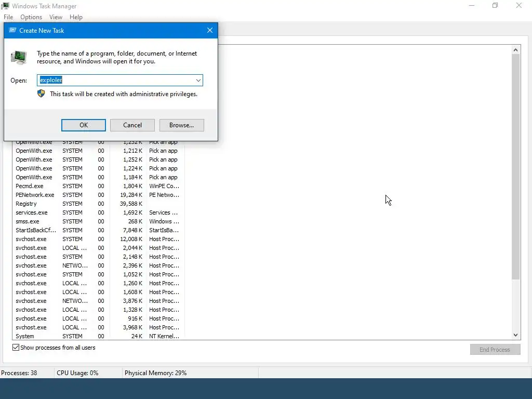Close the Windows Task Manager window

click(x=519, y=5)
